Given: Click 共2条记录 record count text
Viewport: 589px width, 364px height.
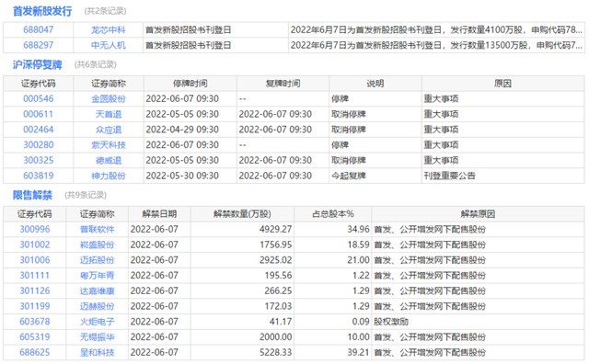Looking at the screenshot, I should click(105, 11).
